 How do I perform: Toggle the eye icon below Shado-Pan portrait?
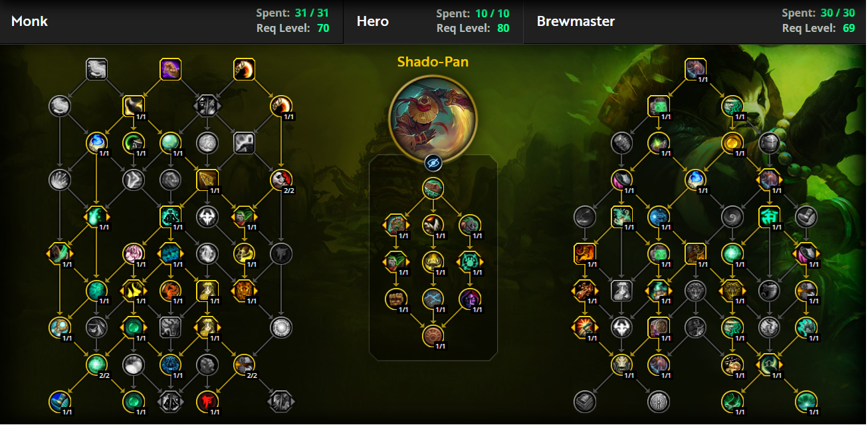(x=433, y=162)
